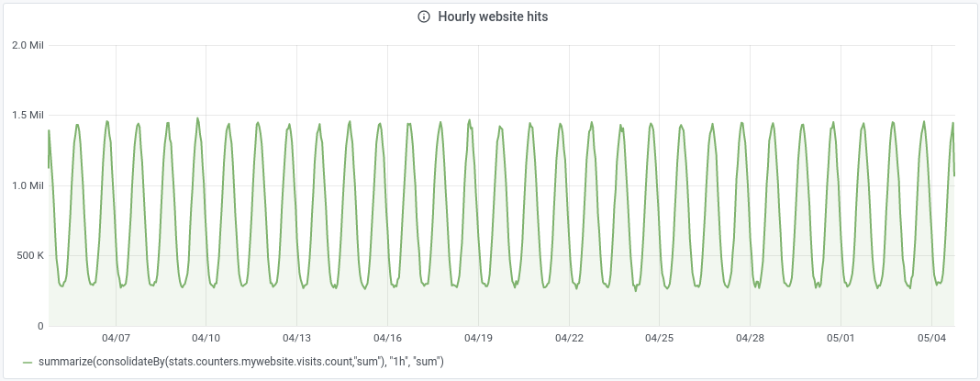The image size is (980, 381).
Task: Select the 04/25 date tick
Action: (x=660, y=339)
